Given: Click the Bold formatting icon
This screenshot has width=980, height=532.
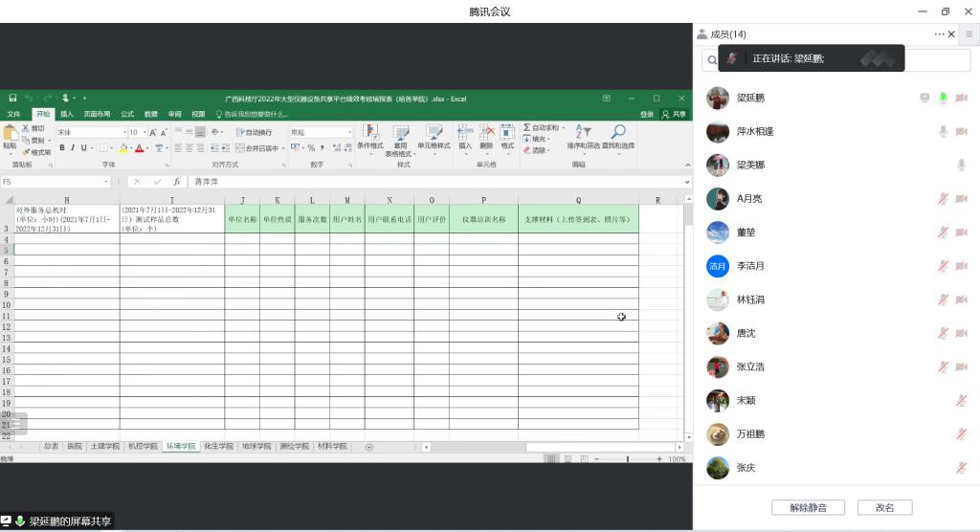Looking at the screenshot, I should point(62,148).
